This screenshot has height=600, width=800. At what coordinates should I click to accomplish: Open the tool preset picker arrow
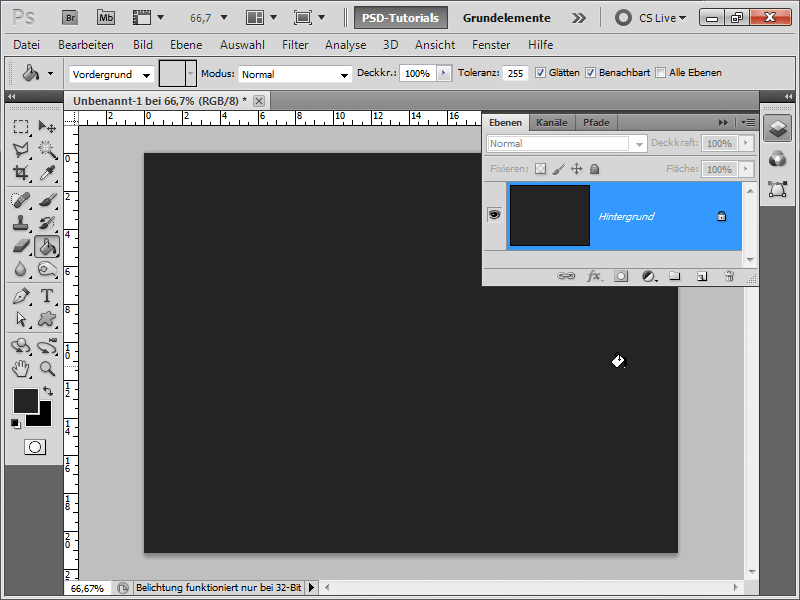(x=51, y=73)
